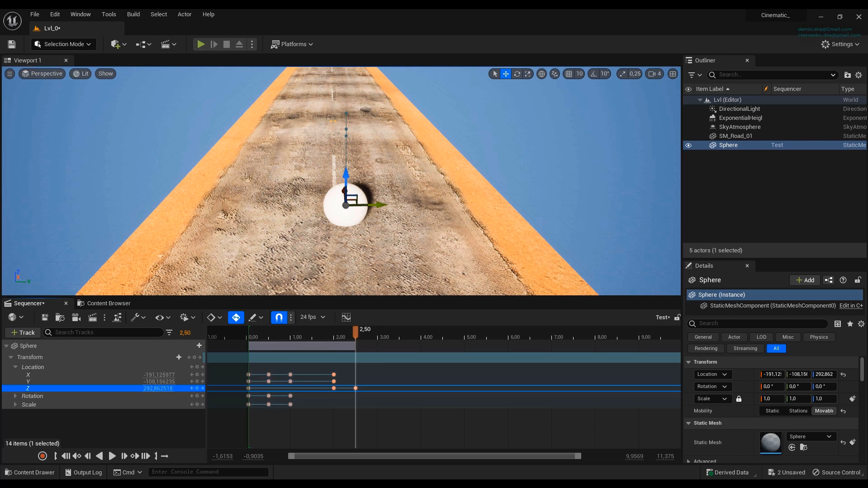Open the Platforms dropdown in the toolbar
Screen dimensions: 868x488
(x=292, y=44)
